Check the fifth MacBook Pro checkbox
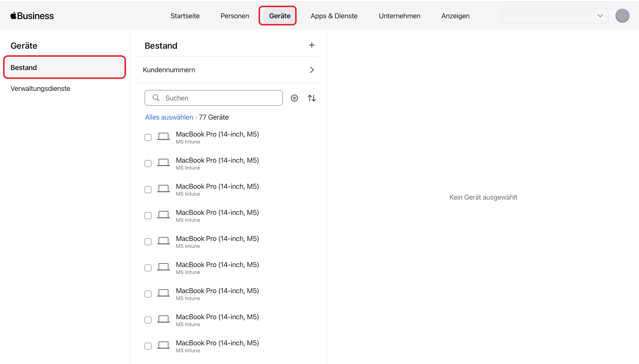The width and height of the screenshot is (639, 364). (148, 242)
